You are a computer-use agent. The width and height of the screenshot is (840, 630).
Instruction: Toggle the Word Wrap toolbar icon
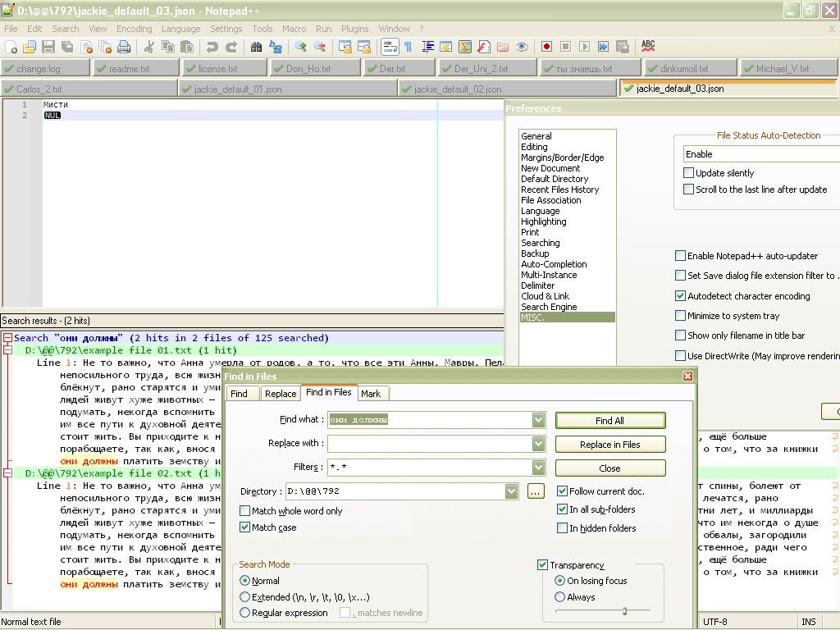(390, 47)
